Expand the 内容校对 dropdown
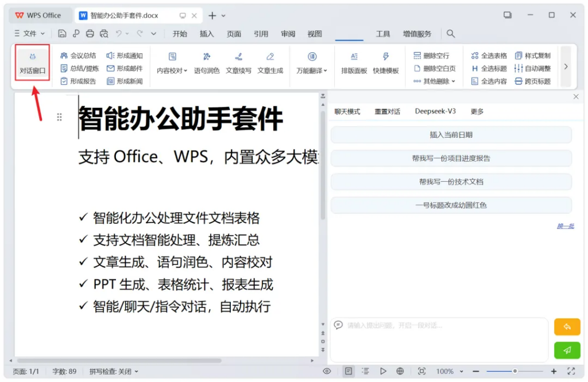This screenshot has width=588, height=382. 172,71
